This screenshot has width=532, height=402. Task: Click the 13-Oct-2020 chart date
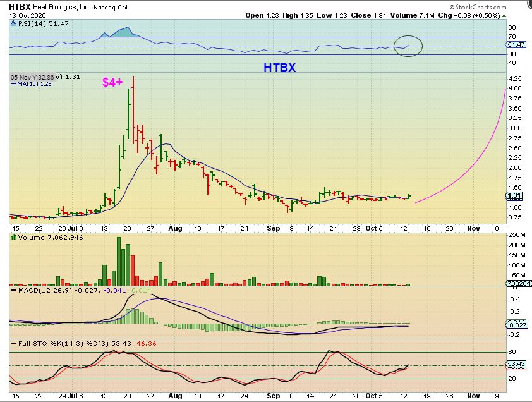pos(27,15)
